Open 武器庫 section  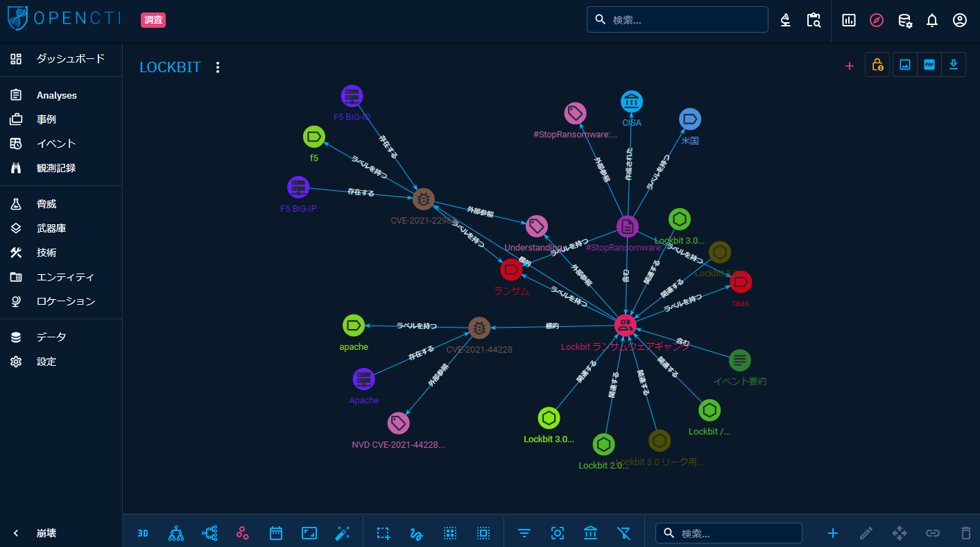point(61,228)
